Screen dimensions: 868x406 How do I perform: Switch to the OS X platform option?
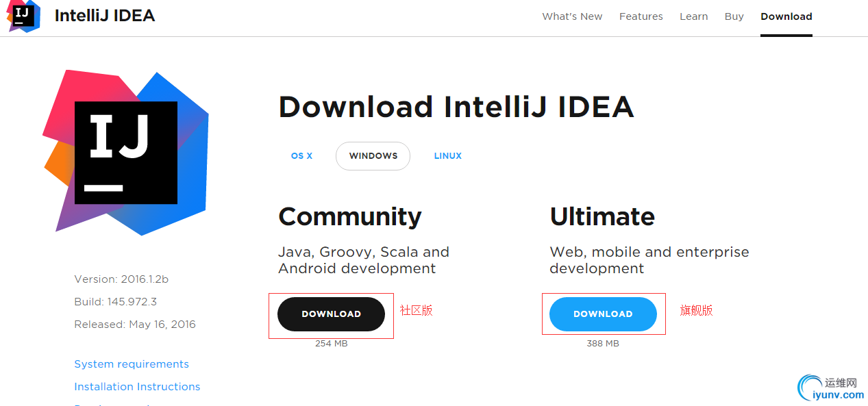301,156
